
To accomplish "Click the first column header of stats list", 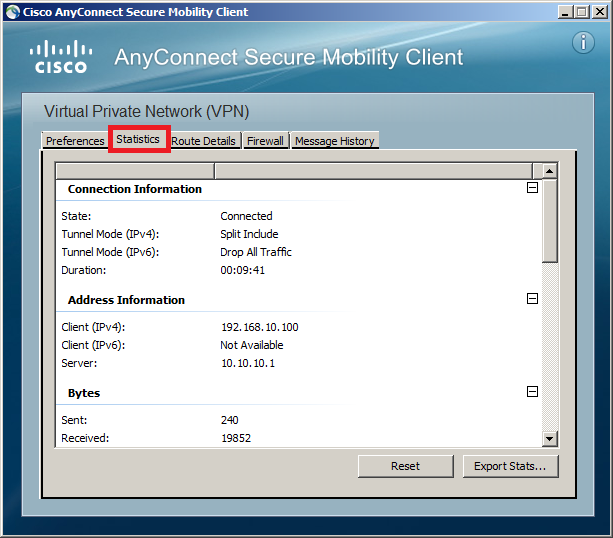I will [135, 171].
